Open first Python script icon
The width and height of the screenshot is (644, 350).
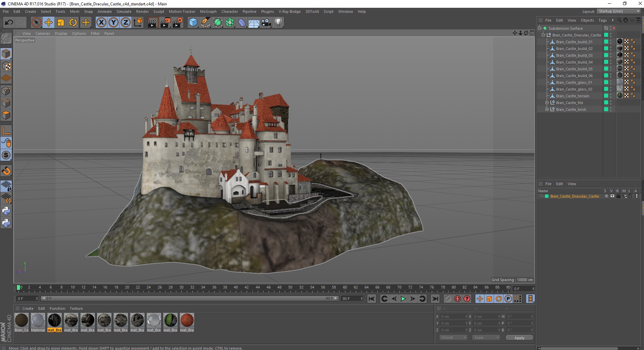[6, 211]
